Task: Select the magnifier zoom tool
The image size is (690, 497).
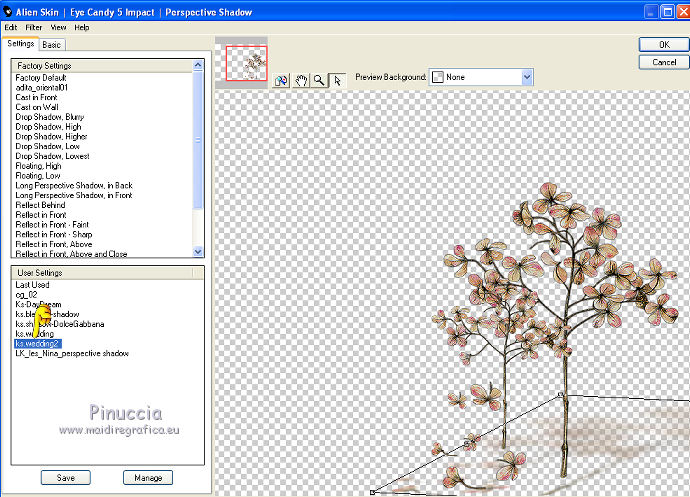Action: coord(319,81)
